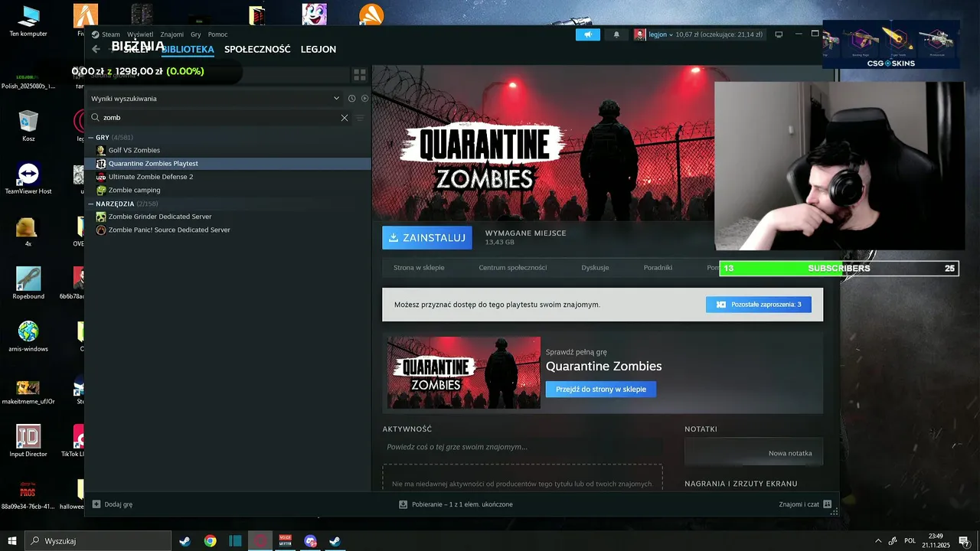Show hidden system tray icons chevron
The width and height of the screenshot is (980, 551).
click(878, 541)
